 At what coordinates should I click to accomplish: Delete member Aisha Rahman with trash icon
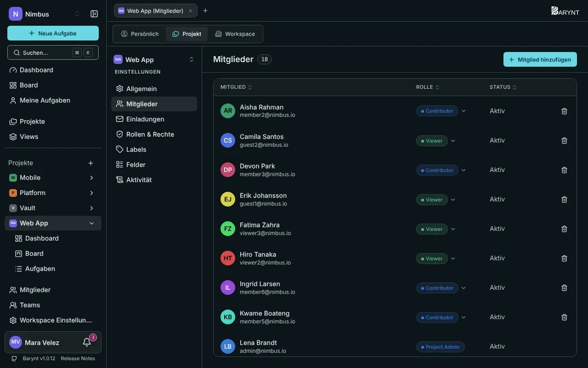[x=565, y=111]
